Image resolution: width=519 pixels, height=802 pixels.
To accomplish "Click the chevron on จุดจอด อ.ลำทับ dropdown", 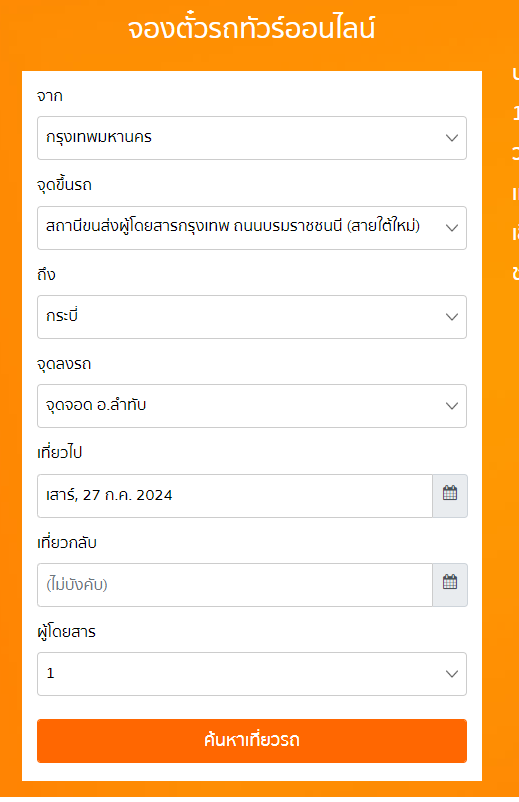I will pyautogui.click(x=452, y=406).
